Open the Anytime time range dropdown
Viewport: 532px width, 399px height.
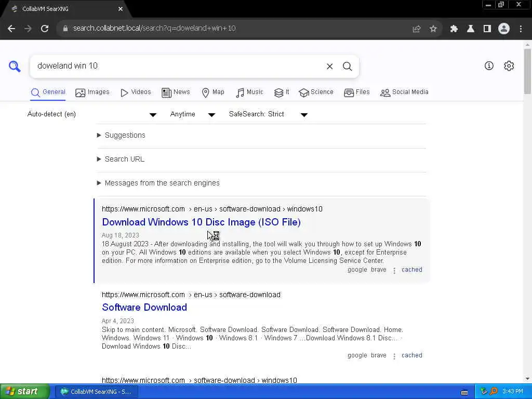point(192,114)
